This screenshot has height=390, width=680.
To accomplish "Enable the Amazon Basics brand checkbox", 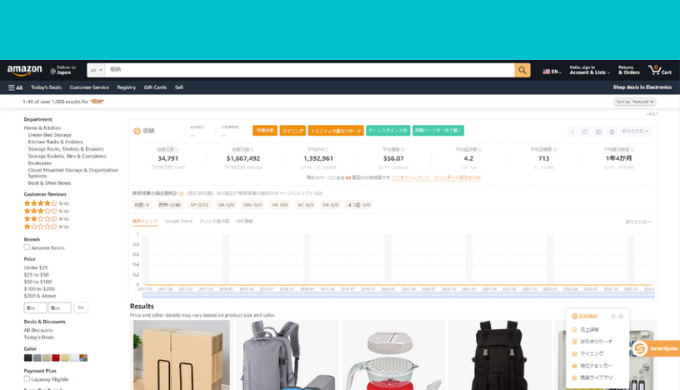I will point(26,247).
